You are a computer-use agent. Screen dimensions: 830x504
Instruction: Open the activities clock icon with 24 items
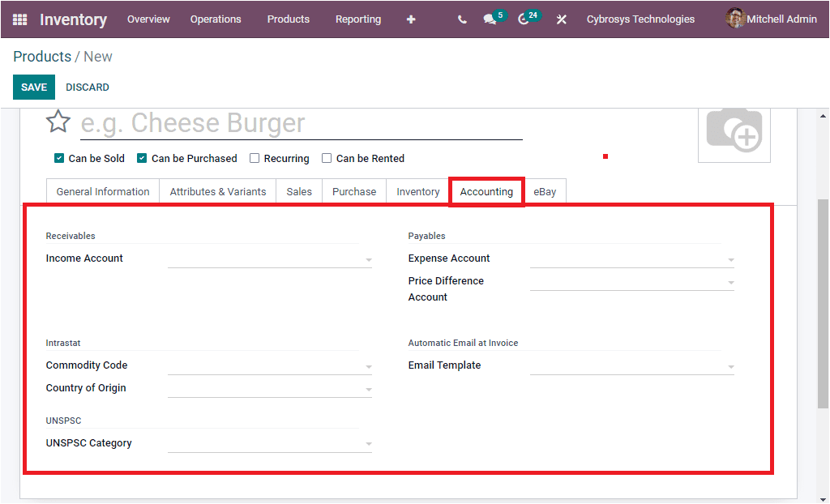coord(524,19)
